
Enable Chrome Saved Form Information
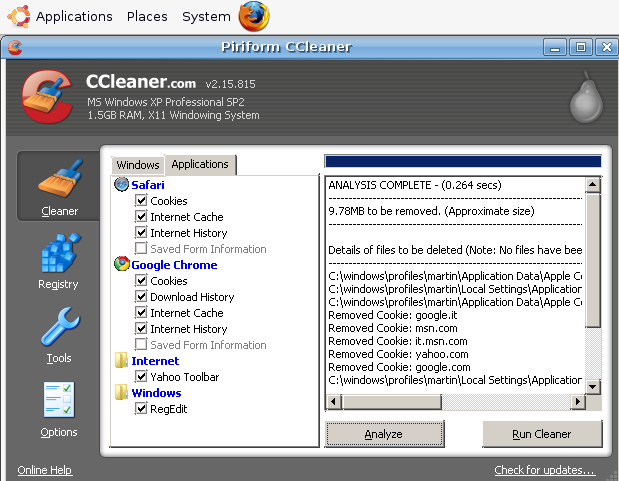tap(141, 344)
